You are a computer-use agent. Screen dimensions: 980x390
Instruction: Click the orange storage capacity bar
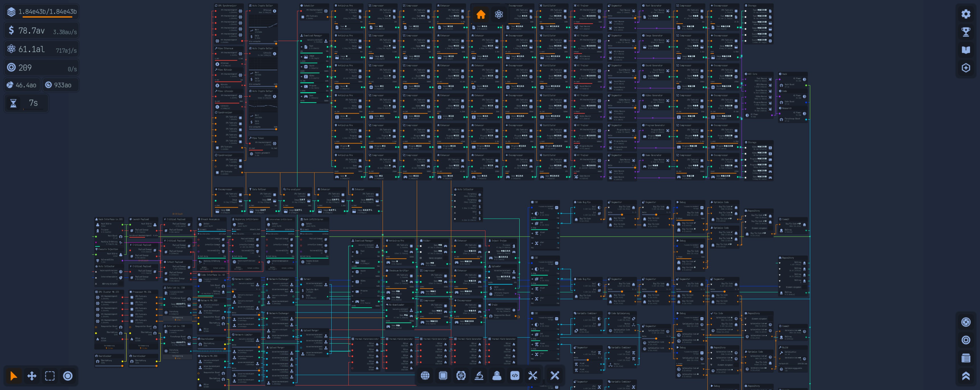point(50,17)
